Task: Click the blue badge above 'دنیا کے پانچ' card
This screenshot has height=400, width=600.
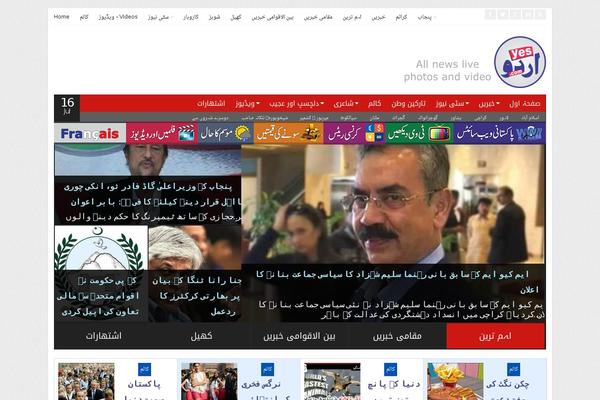Action: pos(390,369)
